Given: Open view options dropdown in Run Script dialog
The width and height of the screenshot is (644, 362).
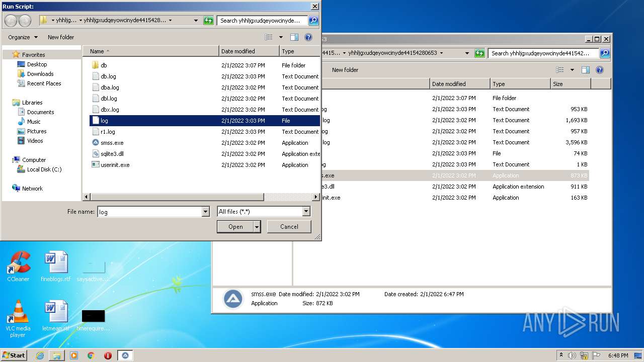Looking at the screenshot, I should click(281, 37).
